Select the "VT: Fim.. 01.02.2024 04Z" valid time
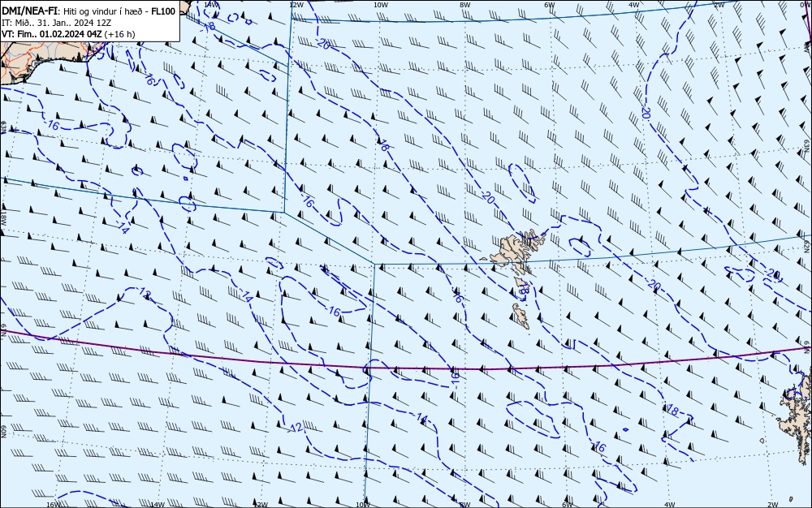Image resolution: width=812 pixels, height=508 pixels. (x=51, y=34)
